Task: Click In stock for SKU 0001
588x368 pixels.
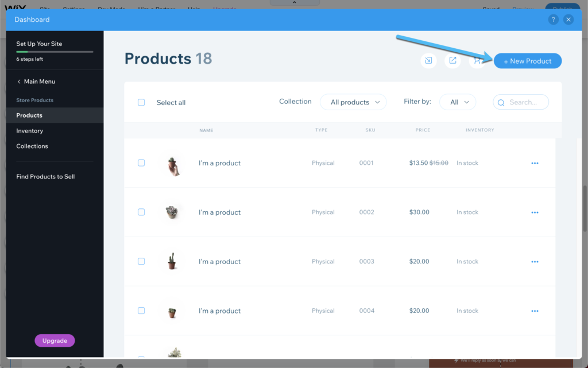Action: [467, 163]
